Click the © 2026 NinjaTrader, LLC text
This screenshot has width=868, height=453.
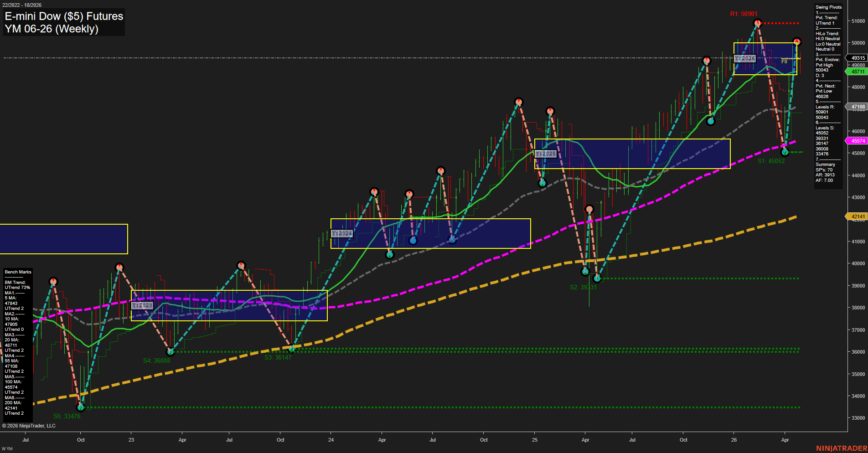pyautogui.click(x=30, y=425)
